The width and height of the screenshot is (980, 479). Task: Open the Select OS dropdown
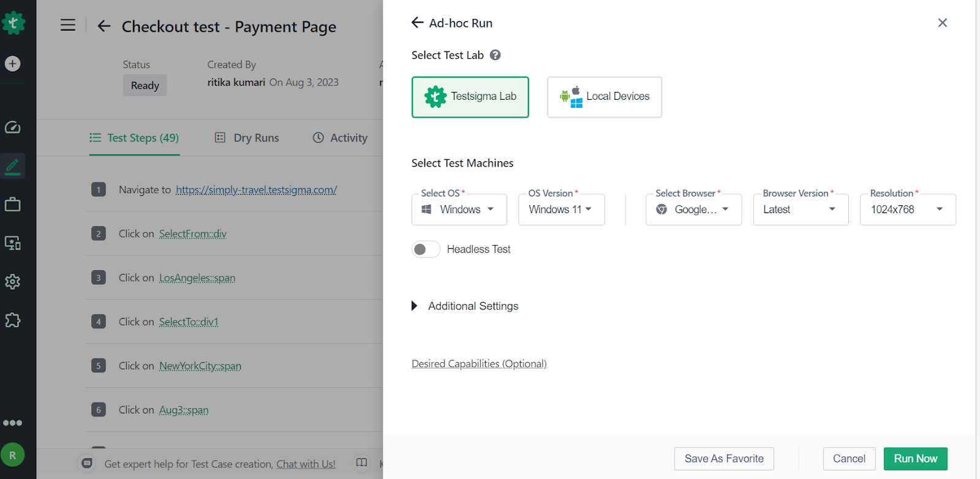(459, 209)
